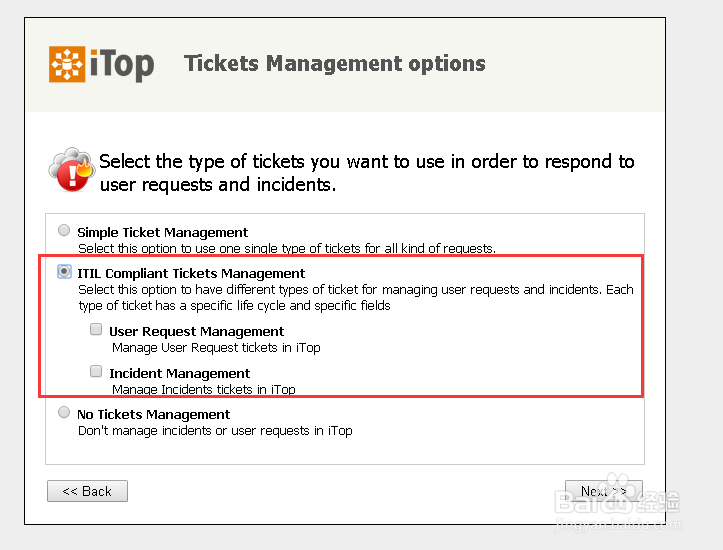
Task: Choose the No Tickets Management radio button
Action: pyautogui.click(x=65, y=412)
